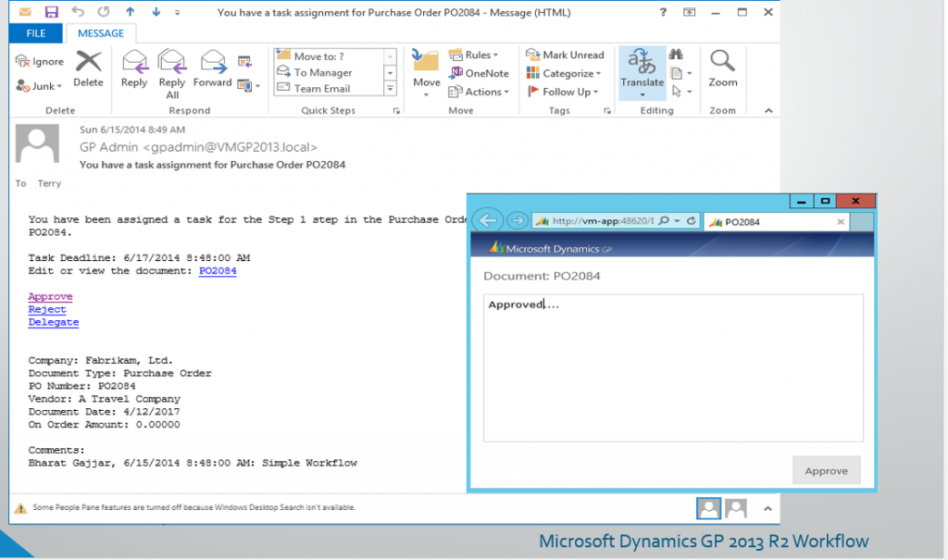Click the Find binoculars icon

[676, 55]
